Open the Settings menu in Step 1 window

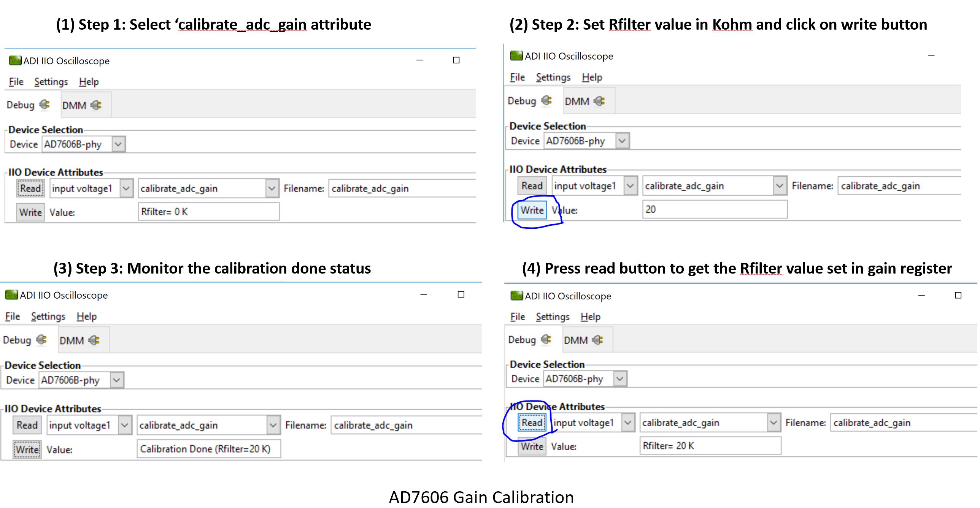pos(51,82)
